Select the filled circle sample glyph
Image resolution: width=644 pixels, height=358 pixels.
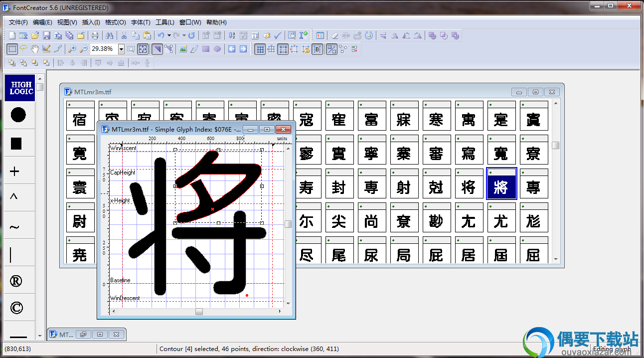click(18, 115)
